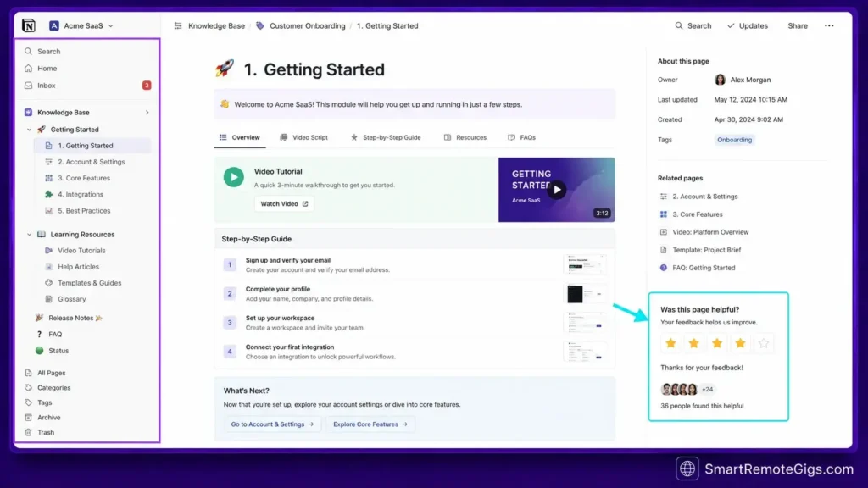Screen dimensions: 868x488
Task: Open All Pages in sidebar
Action: (51, 373)
